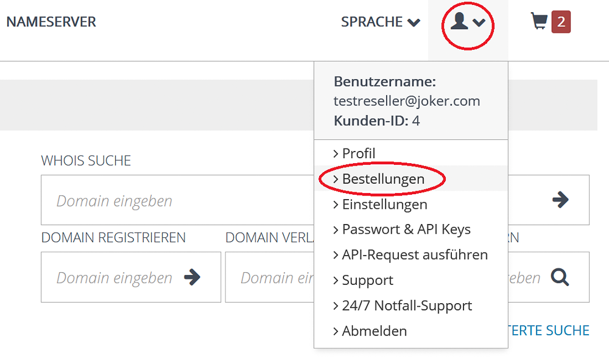Click the WHOIS Suche domain input field
Viewport: 609px width, 364px height.
(x=177, y=200)
